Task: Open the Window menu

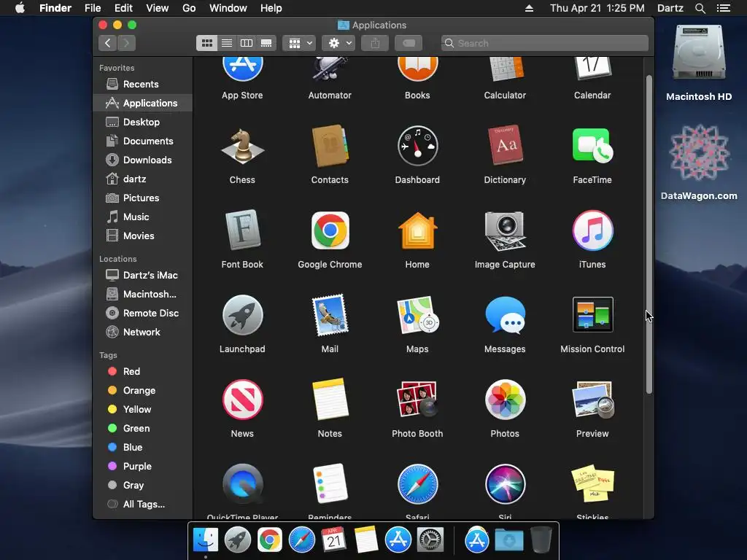Action: (228, 8)
